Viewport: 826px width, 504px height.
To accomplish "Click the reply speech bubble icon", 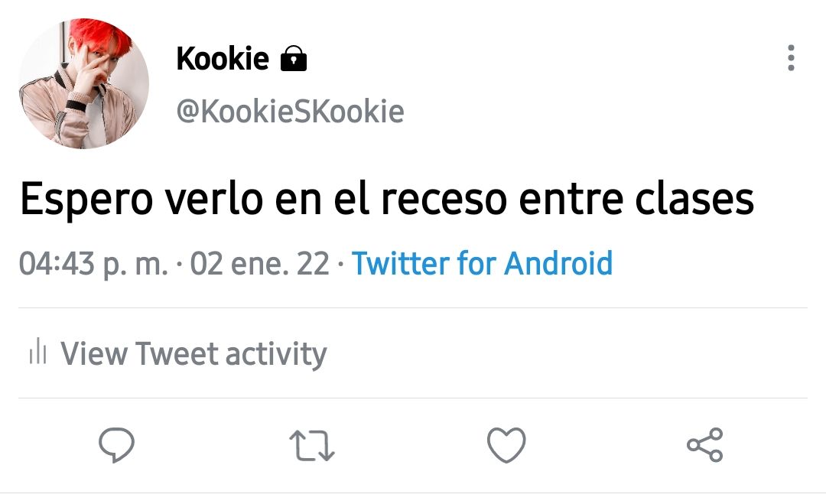I will pos(116,445).
